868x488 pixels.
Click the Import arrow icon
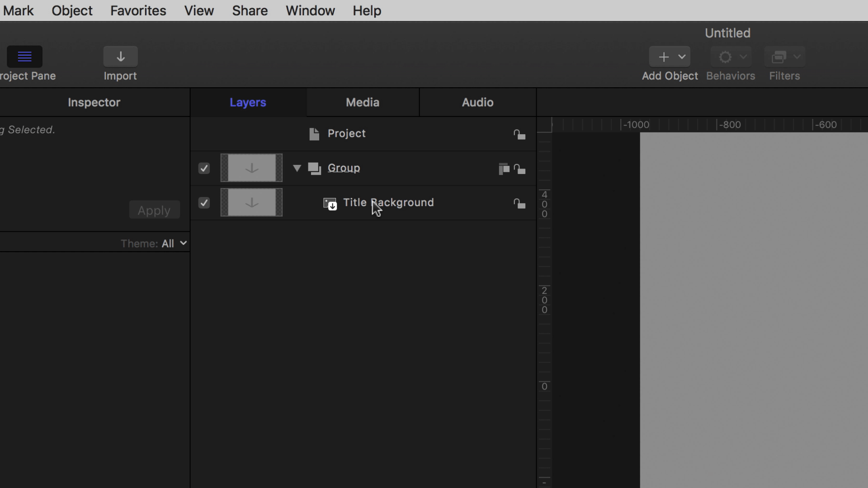pyautogui.click(x=120, y=56)
